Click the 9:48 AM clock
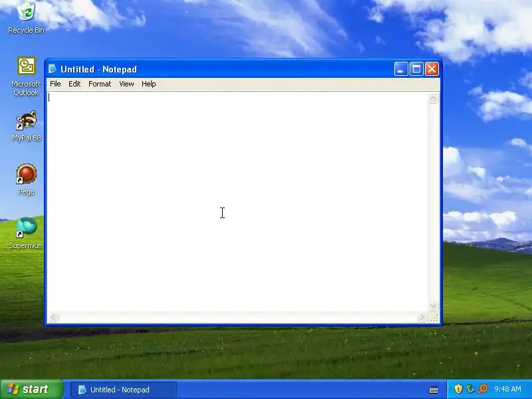The width and height of the screenshot is (532, 399). (507, 389)
